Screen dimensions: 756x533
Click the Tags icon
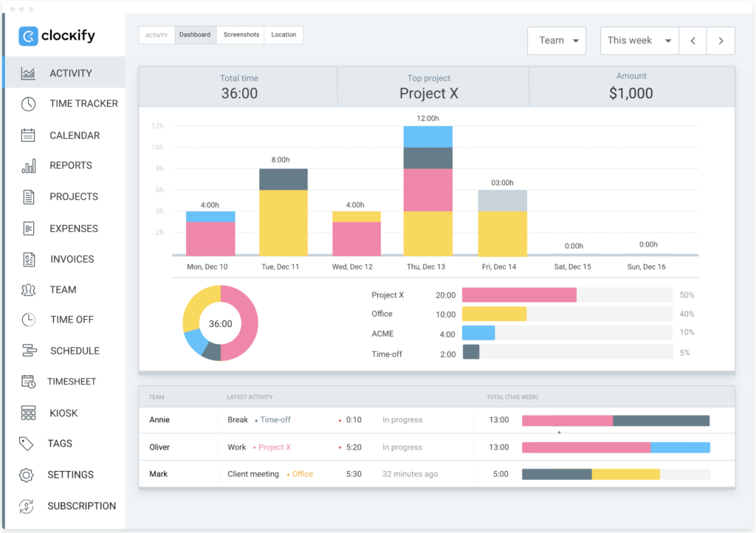[26, 444]
